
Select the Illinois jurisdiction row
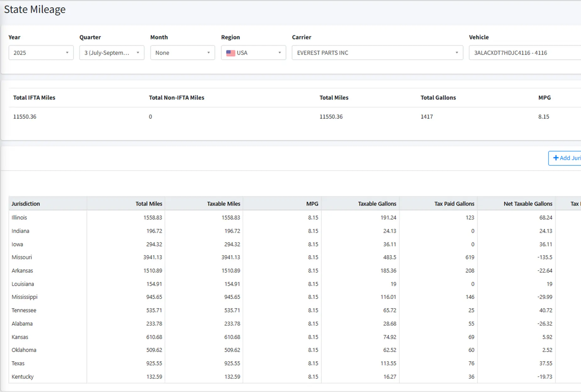point(19,218)
